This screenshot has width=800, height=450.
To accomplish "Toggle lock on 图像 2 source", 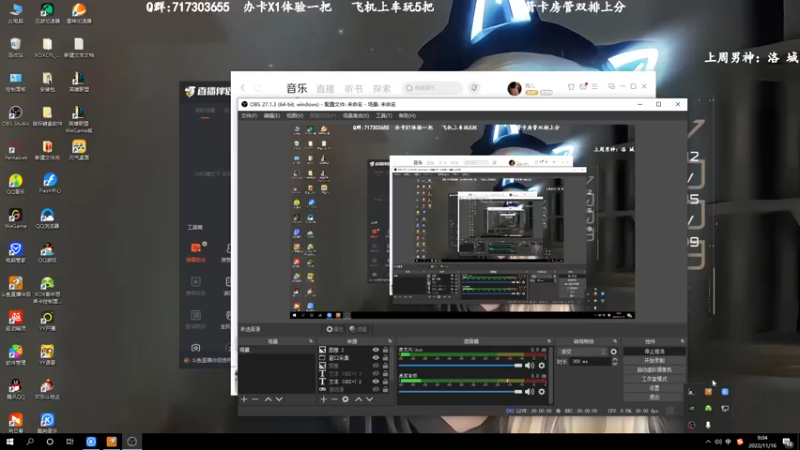I will coord(385,350).
